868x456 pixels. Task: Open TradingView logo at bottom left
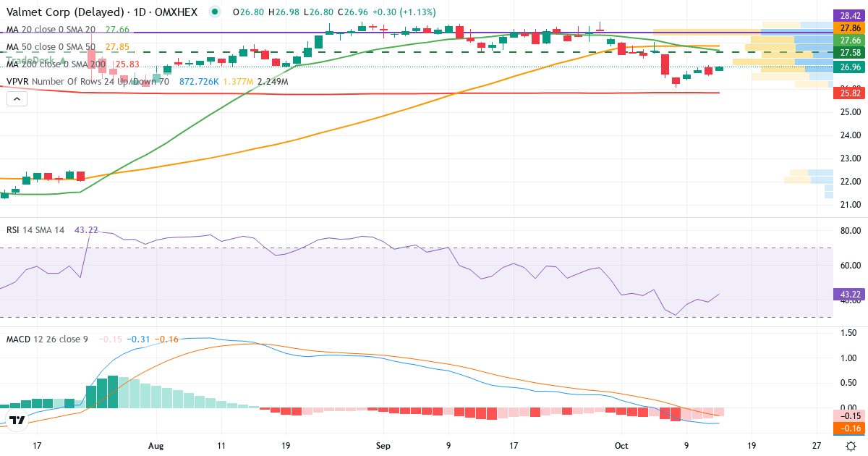[x=17, y=419]
